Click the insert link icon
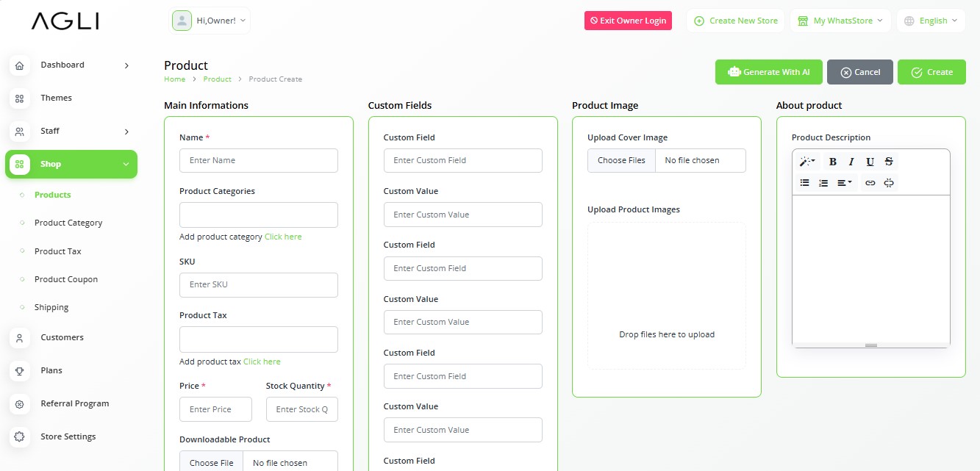The image size is (980, 471). click(870, 183)
